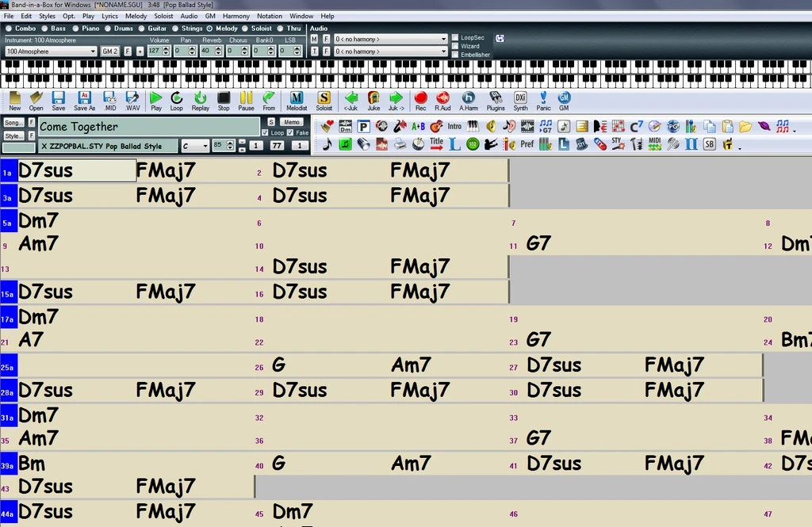The image size is (812, 527).
Task: Toggle the Embellisher checkbox
Action: [x=455, y=55]
